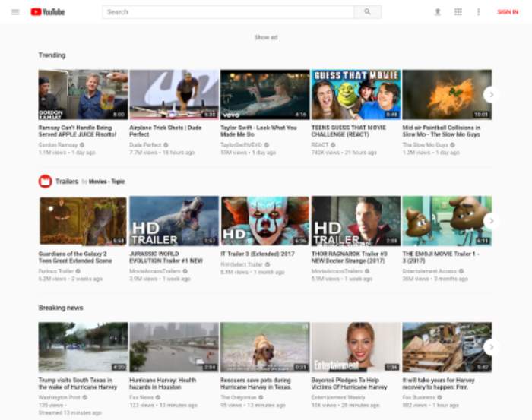Open the hamburger guide menu
532x420 pixels.
[x=15, y=12]
